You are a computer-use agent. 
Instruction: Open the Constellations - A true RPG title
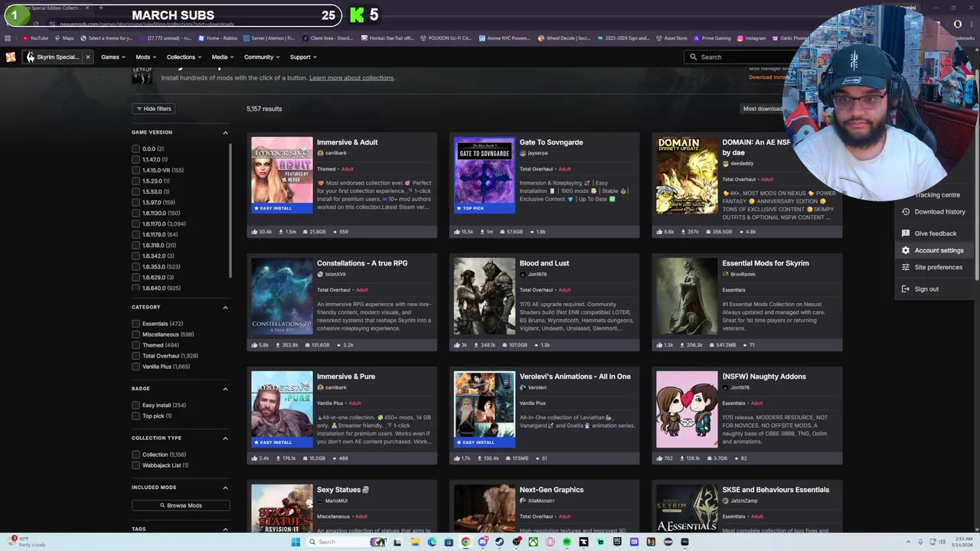coord(362,263)
